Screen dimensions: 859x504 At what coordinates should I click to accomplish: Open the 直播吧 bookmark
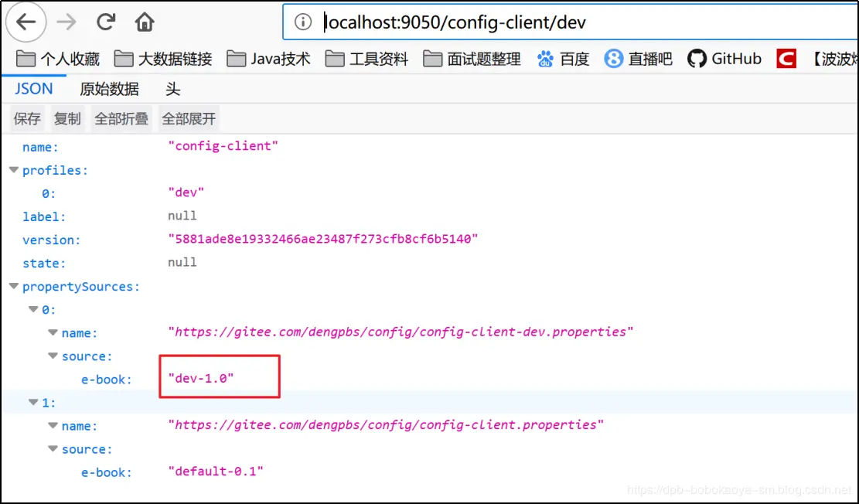(638, 59)
